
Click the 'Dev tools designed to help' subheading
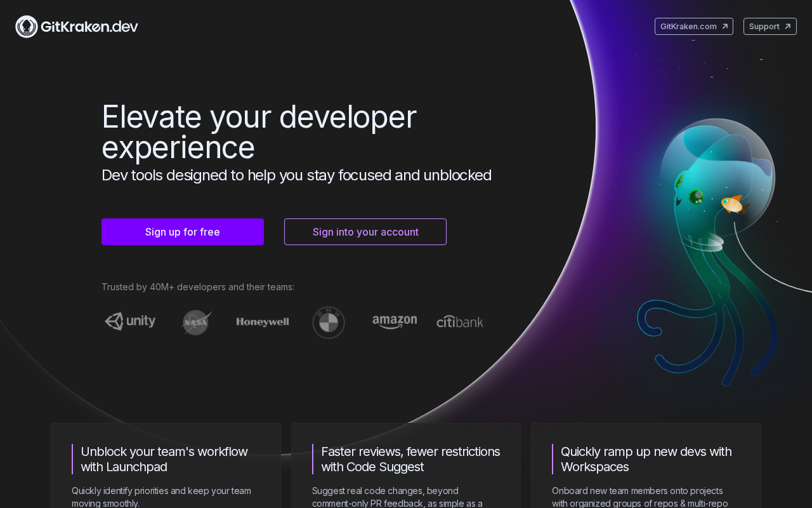(296, 175)
